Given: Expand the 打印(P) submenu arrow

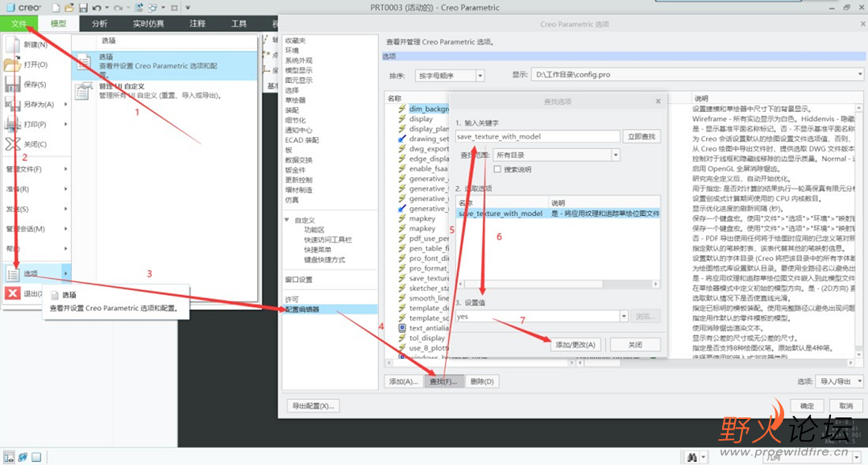Looking at the screenshot, I should pyautogui.click(x=66, y=124).
